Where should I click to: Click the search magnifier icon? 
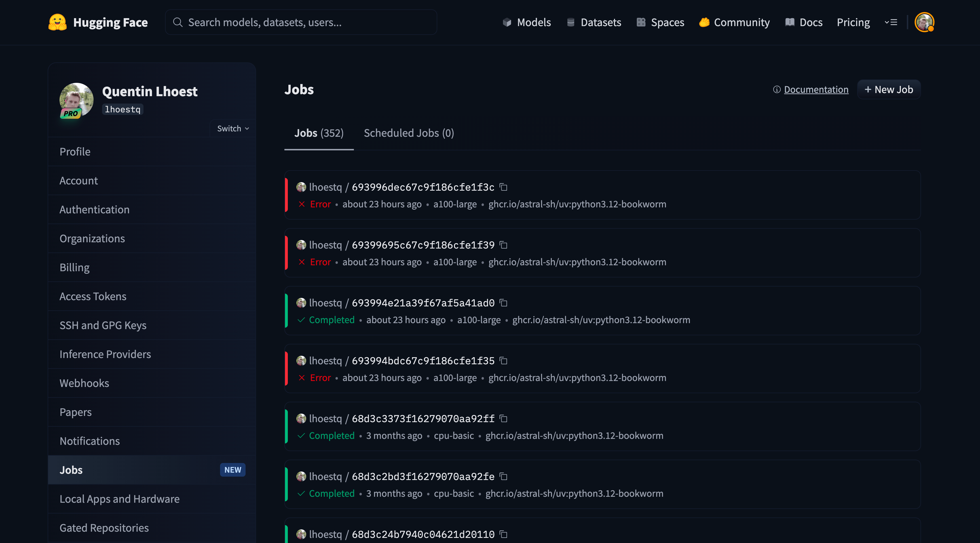click(178, 22)
